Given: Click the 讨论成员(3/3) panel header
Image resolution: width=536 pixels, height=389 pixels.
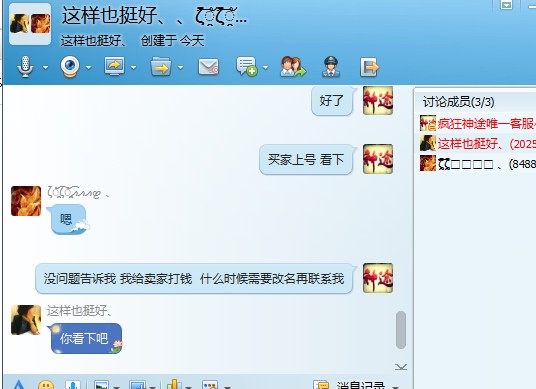Looking at the screenshot, I should pos(458,102).
